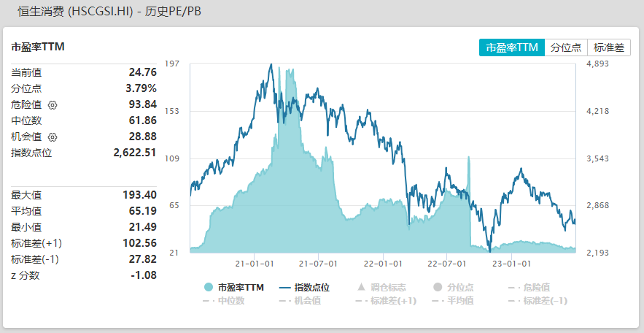Click the right axis label 2,868
This screenshot has height=333, width=644.
(598, 205)
